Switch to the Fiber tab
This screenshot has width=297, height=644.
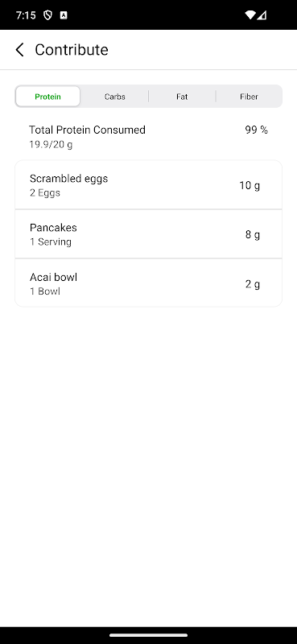(x=249, y=97)
